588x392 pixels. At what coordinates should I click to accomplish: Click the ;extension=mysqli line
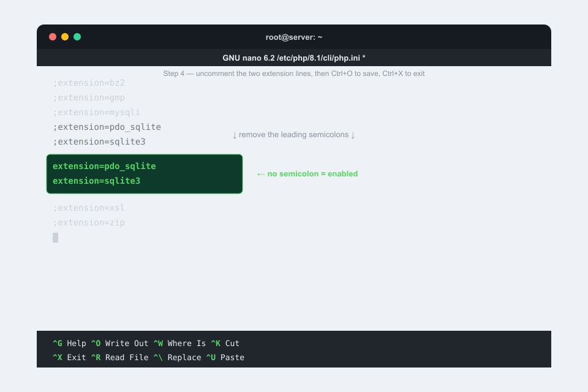coord(96,112)
